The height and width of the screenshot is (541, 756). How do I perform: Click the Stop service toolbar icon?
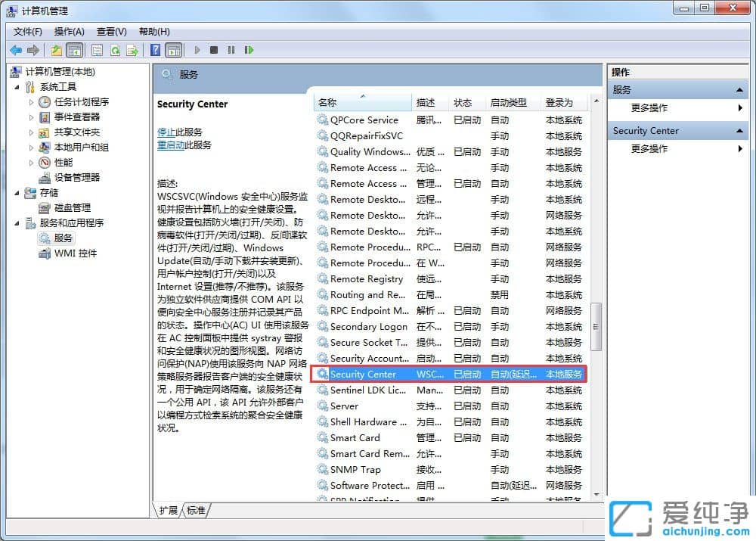click(214, 50)
